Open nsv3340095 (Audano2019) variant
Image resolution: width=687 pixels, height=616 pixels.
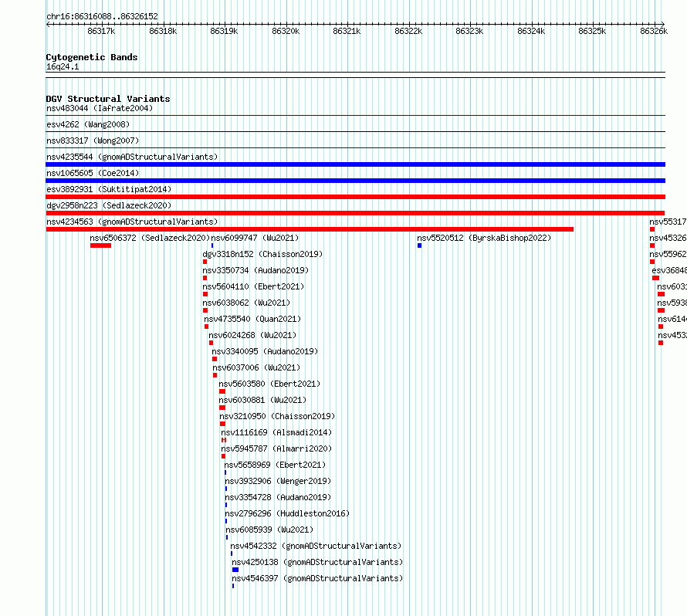tap(265, 351)
